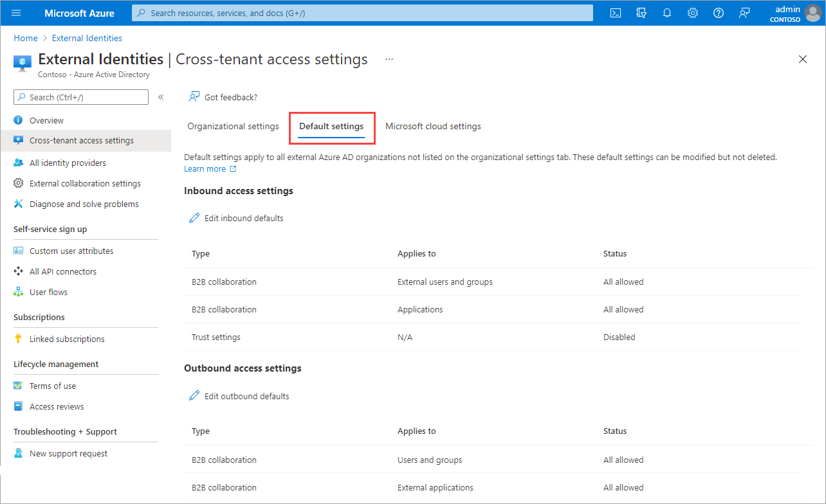Screen dimensions: 826x504
Task: Open the Learn more link
Action: click(205, 168)
